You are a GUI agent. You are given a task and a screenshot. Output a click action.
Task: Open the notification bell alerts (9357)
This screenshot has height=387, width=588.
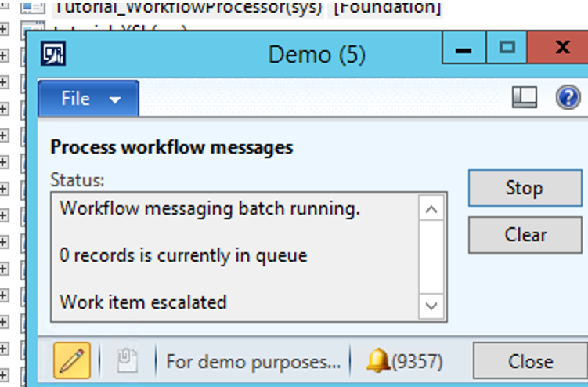tap(405, 361)
